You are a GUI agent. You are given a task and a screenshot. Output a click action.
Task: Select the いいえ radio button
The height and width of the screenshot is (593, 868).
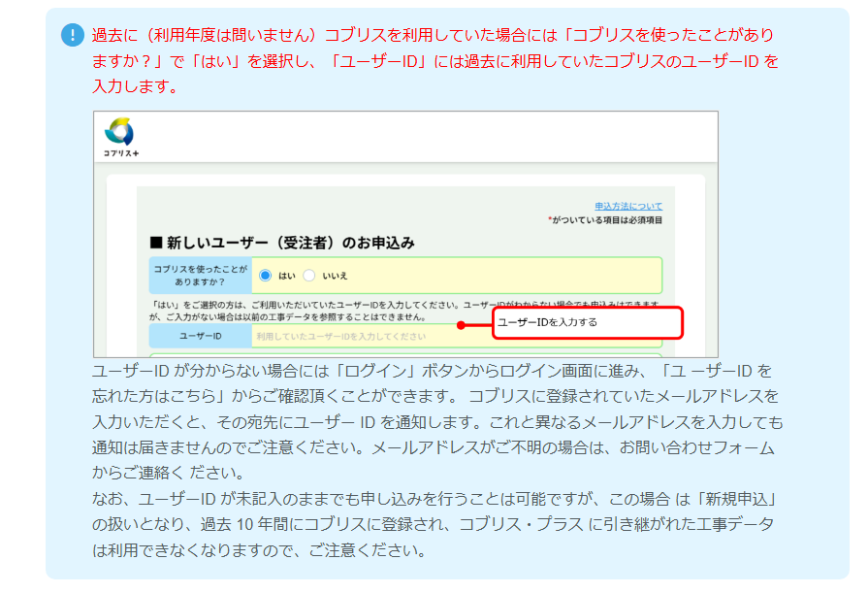point(309,276)
